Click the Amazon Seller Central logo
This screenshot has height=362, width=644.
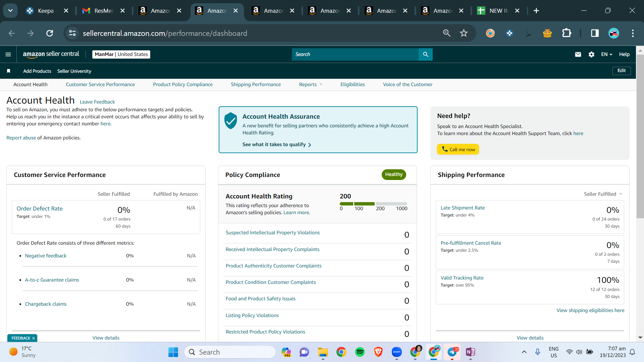[x=51, y=54]
